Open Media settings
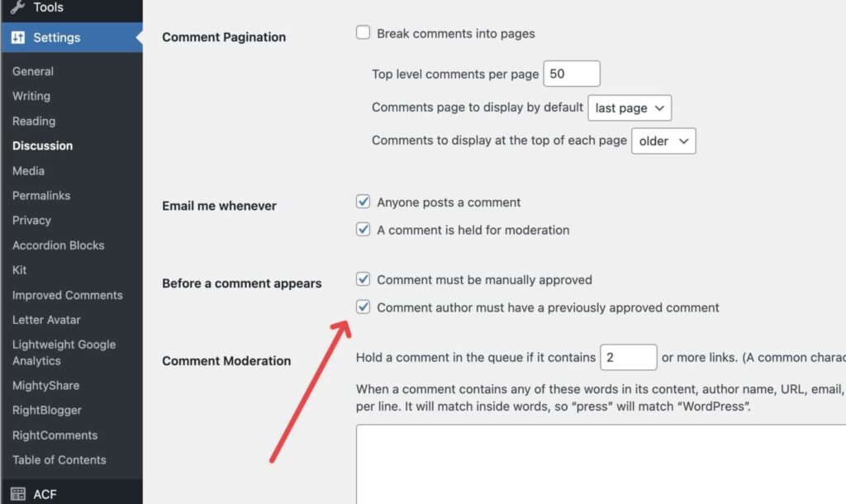 point(29,171)
